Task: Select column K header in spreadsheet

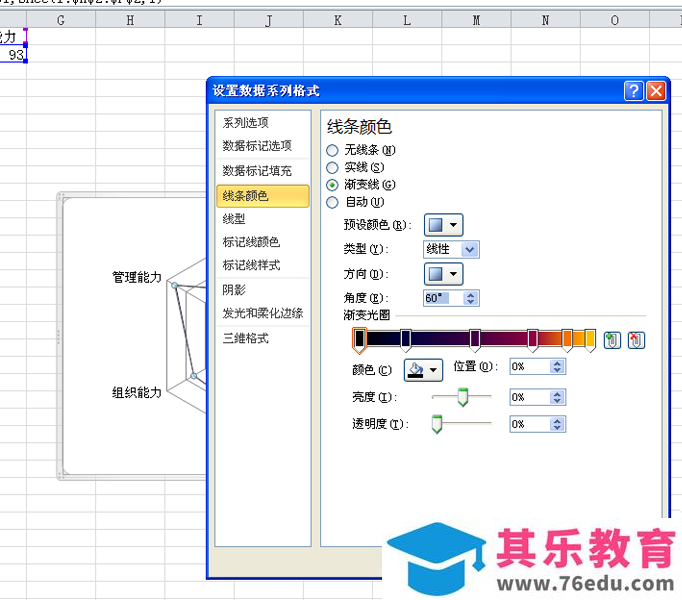Action: (x=338, y=20)
